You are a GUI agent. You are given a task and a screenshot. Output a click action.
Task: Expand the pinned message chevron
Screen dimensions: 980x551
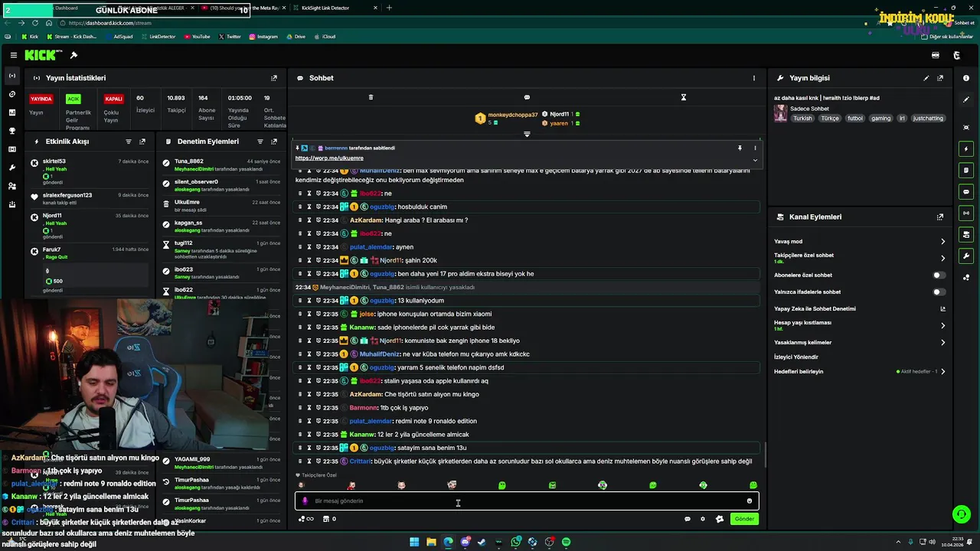[x=755, y=160]
